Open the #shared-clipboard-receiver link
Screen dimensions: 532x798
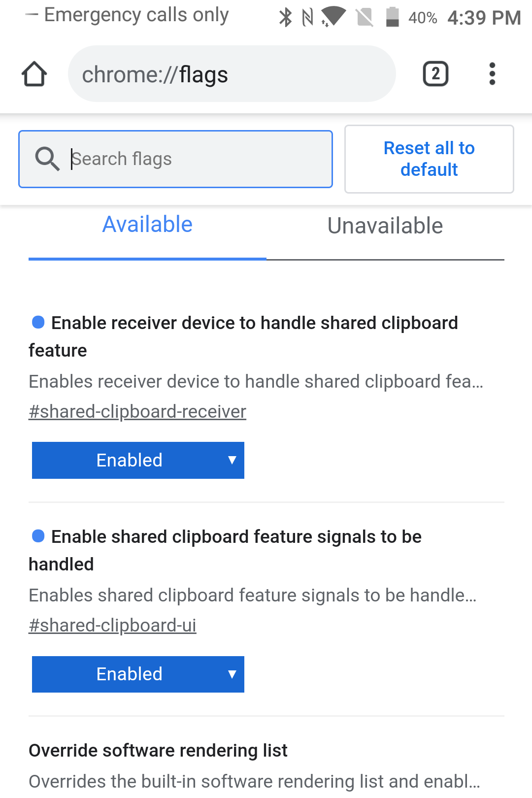pos(137,412)
